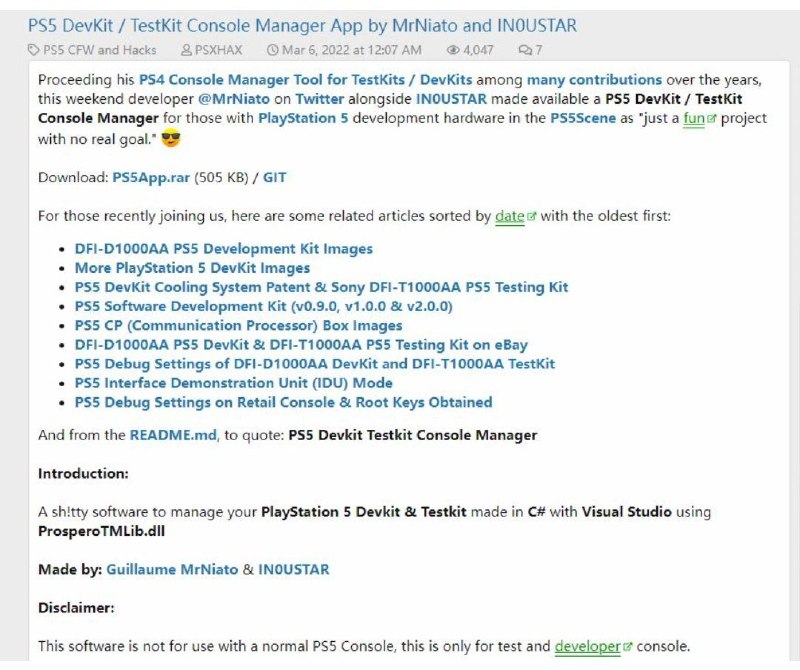Click the tag icon beside PS5 CFW and Hacks
Viewport: 800px width, 670px height.
[33, 50]
